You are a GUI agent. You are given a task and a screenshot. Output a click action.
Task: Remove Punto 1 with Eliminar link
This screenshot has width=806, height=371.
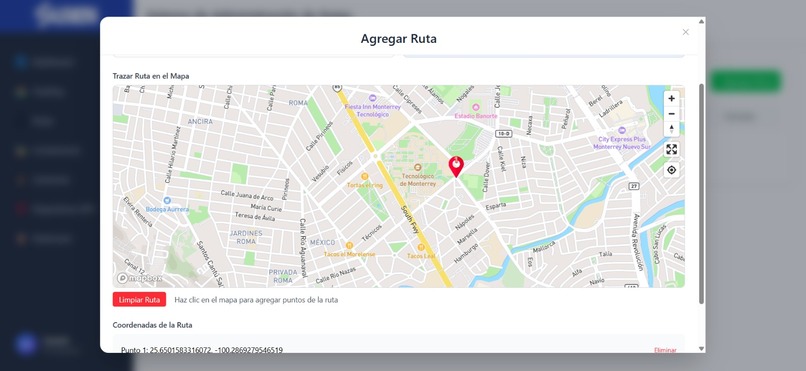coord(665,350)
